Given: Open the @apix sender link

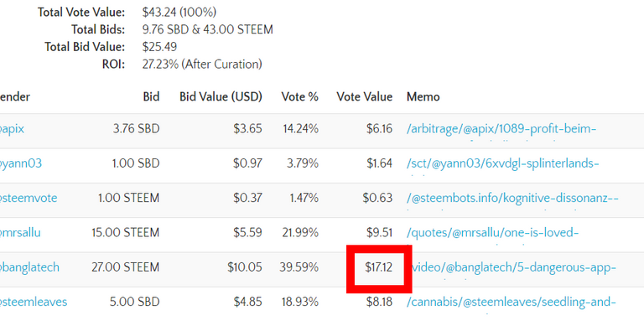Looking at the screenshot, I should point(12,129).
